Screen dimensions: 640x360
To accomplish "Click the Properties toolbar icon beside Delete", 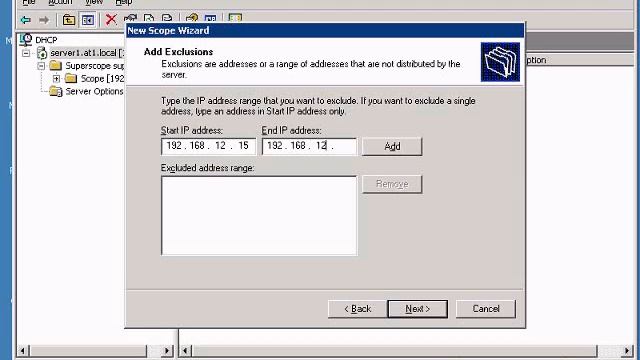I will tap(130, 18).
